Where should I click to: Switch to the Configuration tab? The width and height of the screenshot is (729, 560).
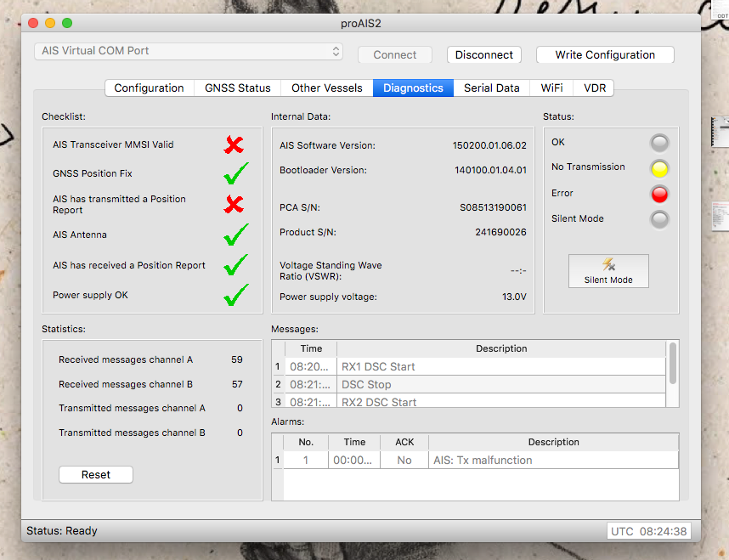coord(150,88)
